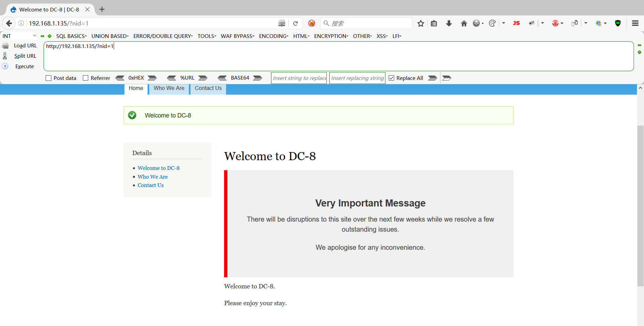644x326 pixels.
Task: Click the Insert replacing string field
Action: [357, 78]
